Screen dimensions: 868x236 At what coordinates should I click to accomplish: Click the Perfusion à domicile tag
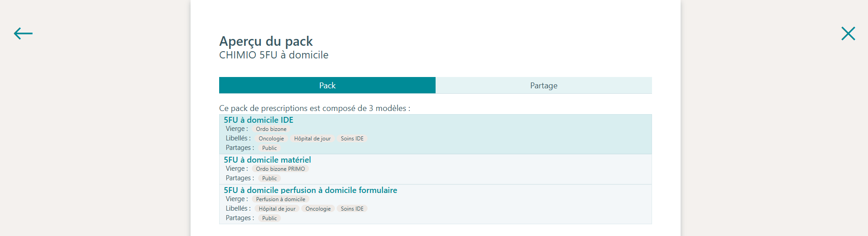(280, 199)
